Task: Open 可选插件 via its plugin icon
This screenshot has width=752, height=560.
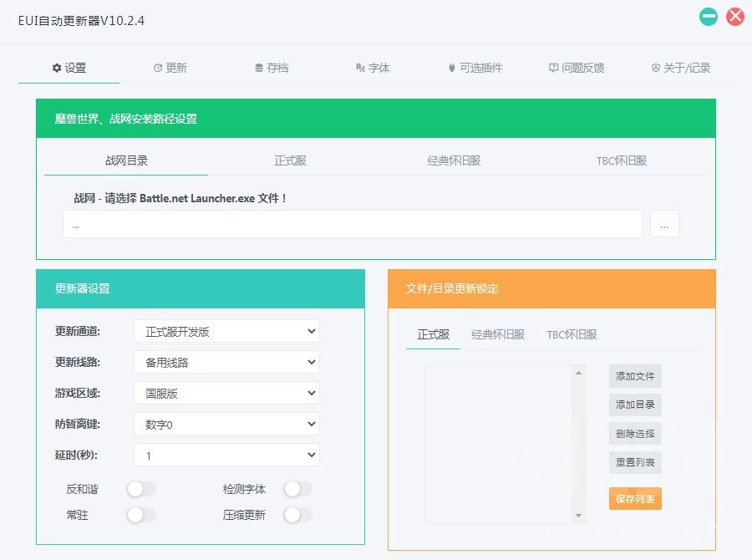Action: (451, 69)
